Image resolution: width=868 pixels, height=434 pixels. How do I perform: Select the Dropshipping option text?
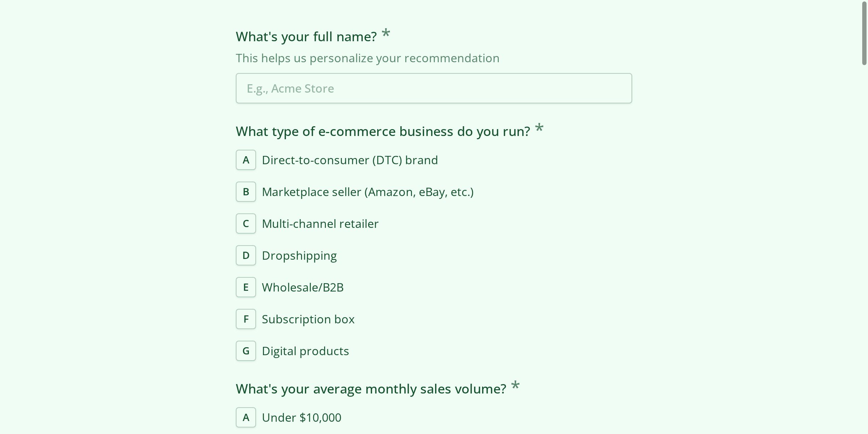tap(299, 255)
